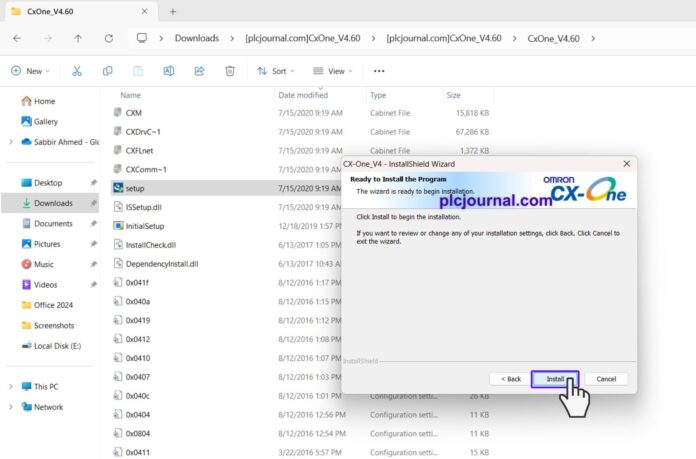Sort by the Type column header
This screenshot has width=696, height=459.
[x=378, y=95]
